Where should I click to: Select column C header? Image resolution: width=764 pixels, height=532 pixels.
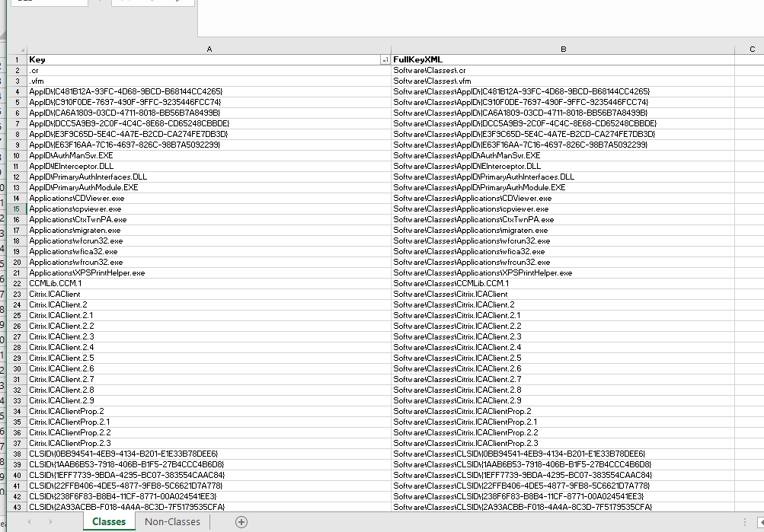752,49
